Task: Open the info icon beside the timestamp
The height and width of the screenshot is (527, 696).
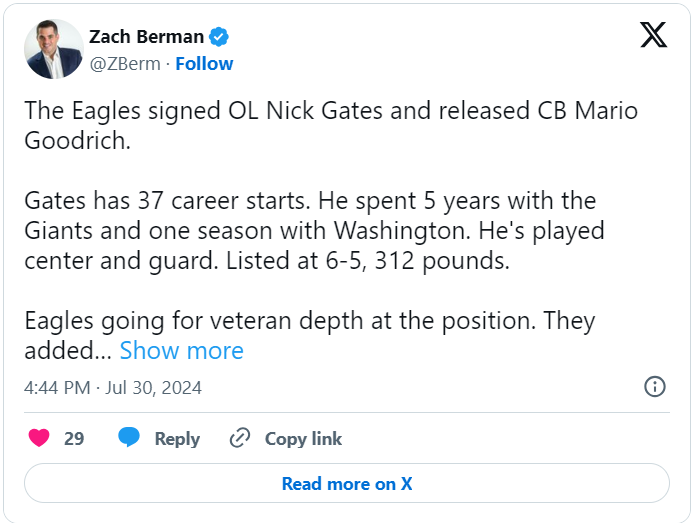Action: [x=655, y=386]
